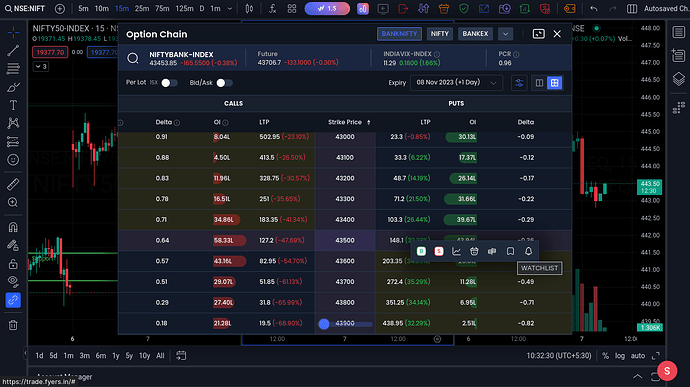
Task: Click the 1.5 version pill button
Action: [327, 8]
